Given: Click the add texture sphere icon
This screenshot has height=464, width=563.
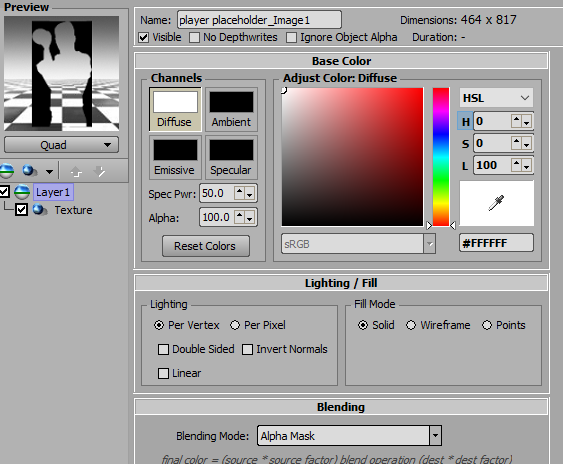Looking at the screenshot, I should pos(30,171).
